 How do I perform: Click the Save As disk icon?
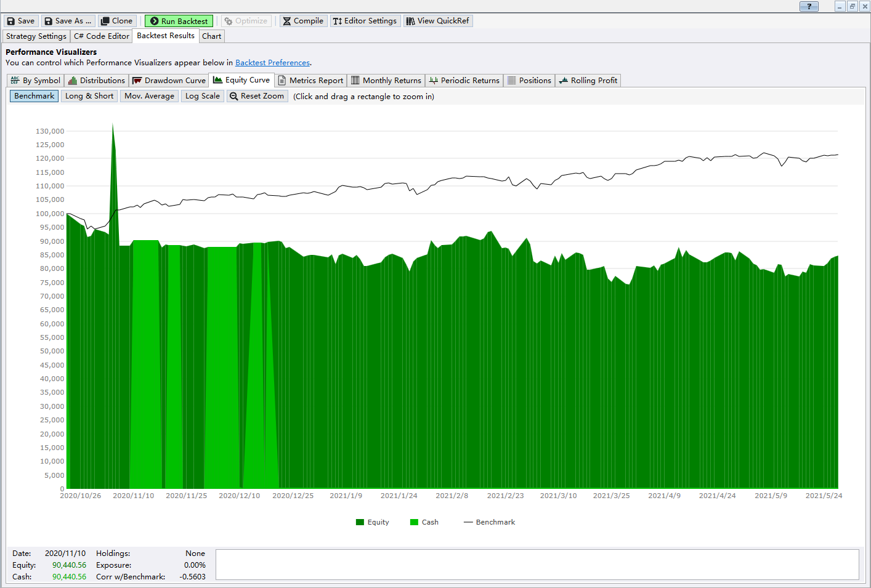48,21
